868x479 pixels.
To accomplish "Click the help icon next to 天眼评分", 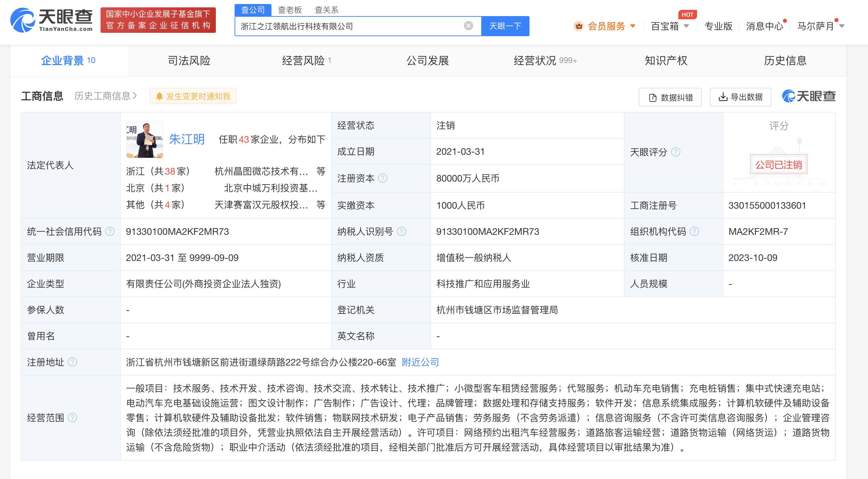I will pyautogui.click(x=676, y=152).
